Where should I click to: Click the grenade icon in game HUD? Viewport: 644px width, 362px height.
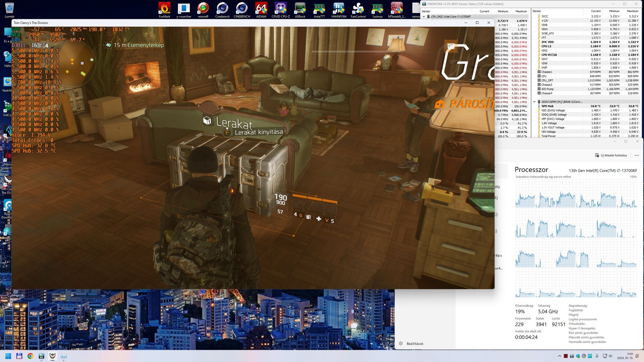tap(308, 217)
